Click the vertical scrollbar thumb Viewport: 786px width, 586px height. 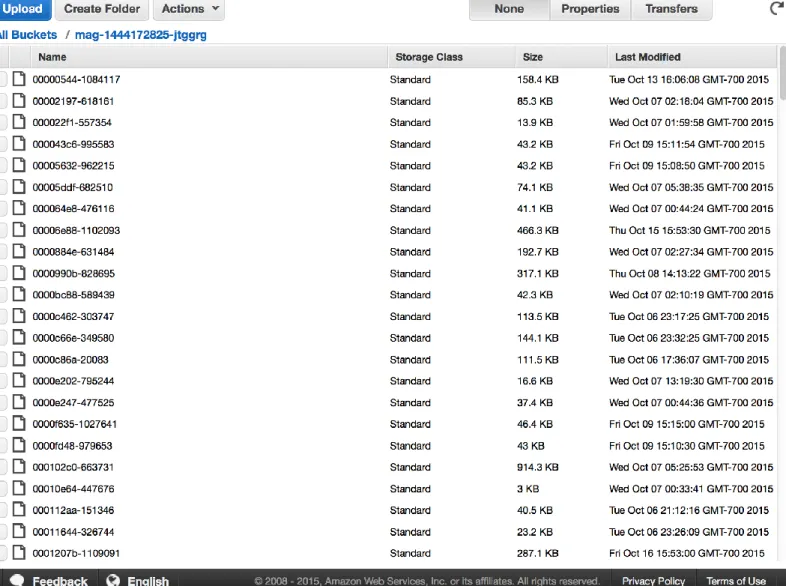point(782,74)
